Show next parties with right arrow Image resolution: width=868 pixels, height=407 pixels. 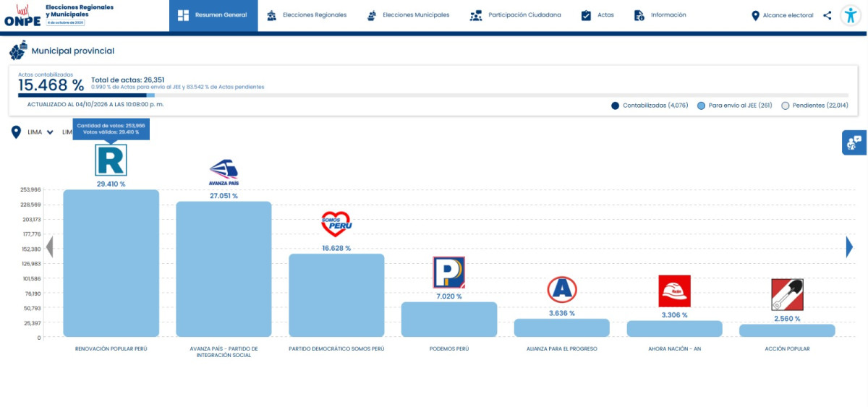(849, 247)
